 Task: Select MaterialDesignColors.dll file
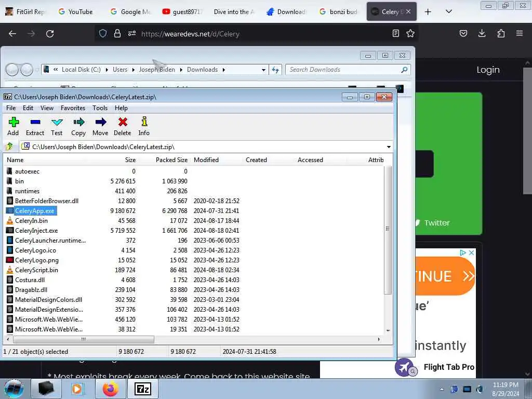coord(48,300)
